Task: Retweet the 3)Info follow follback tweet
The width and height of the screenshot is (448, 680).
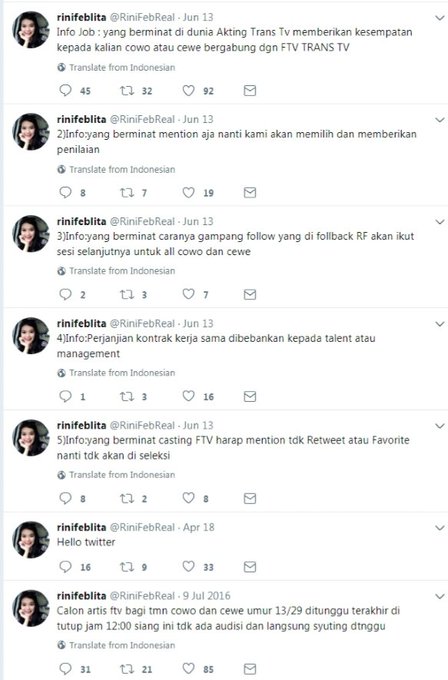Action: [x=127, y=294]
